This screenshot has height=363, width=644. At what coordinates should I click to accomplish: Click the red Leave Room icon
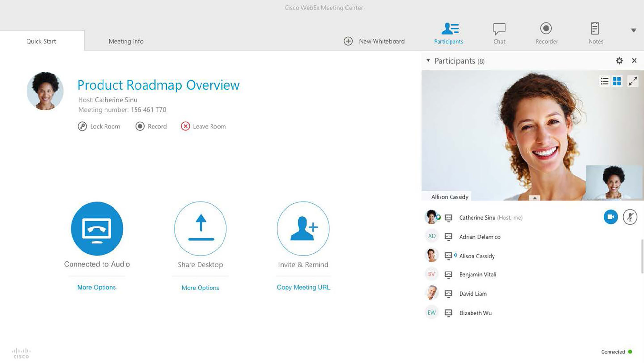[185, 126]
